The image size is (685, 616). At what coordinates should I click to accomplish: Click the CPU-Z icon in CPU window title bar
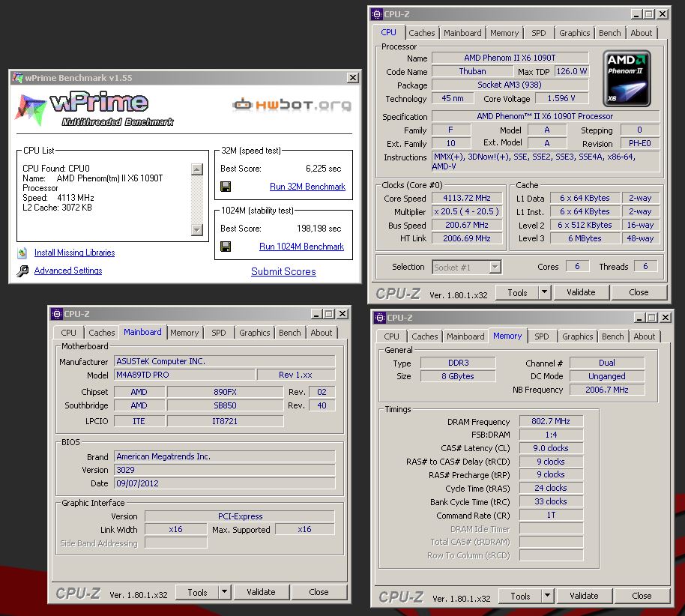point(377,14)
